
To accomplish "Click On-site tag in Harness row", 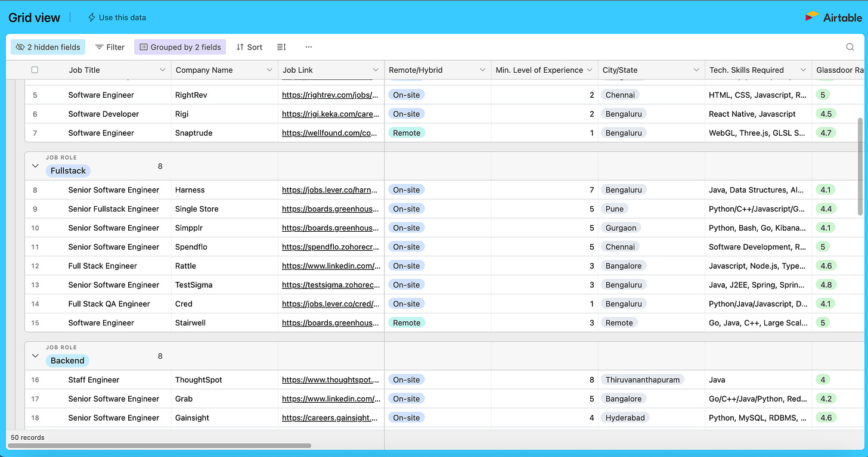I will 407,190.
